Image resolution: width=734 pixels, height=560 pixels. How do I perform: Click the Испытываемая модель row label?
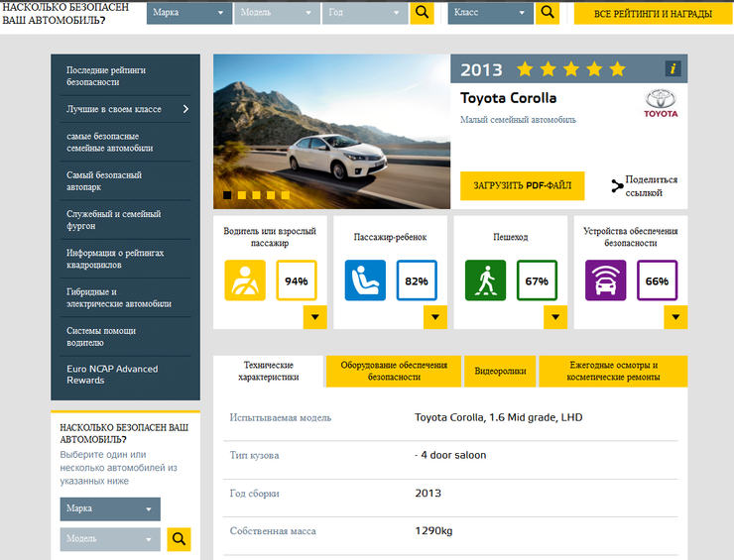click(x=281, y=418)
